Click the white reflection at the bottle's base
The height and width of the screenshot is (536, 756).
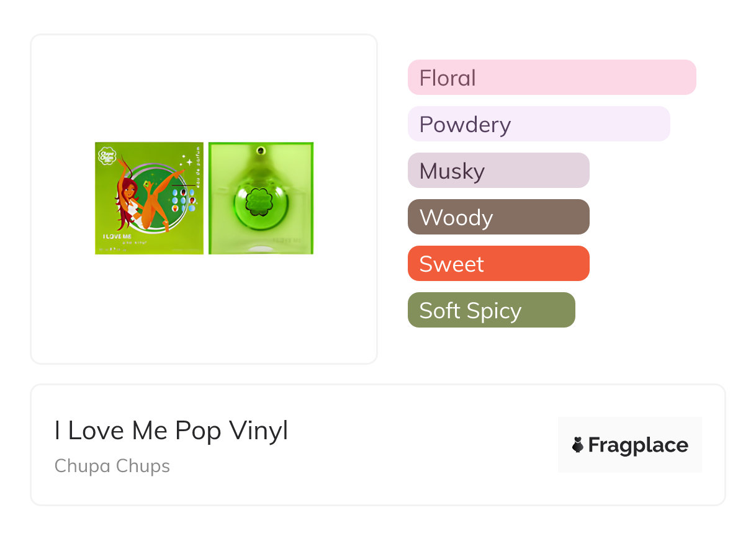coord(261,249)
